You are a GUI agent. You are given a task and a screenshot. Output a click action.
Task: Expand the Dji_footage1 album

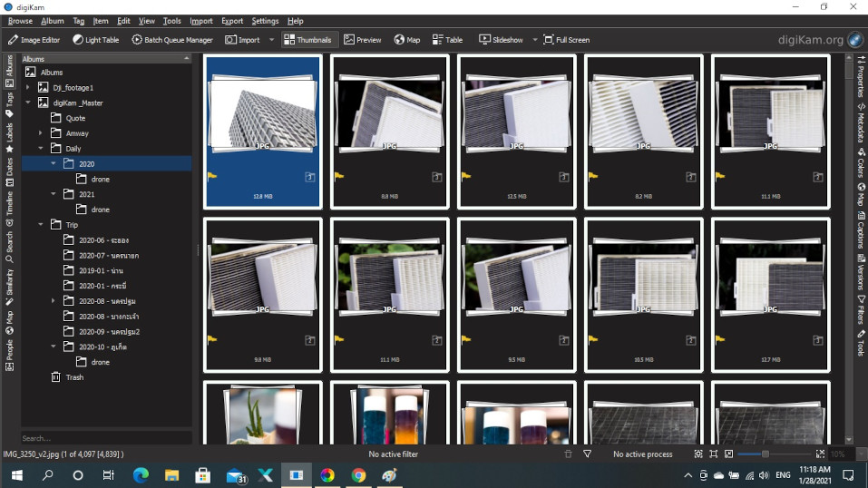coord(28,88)
